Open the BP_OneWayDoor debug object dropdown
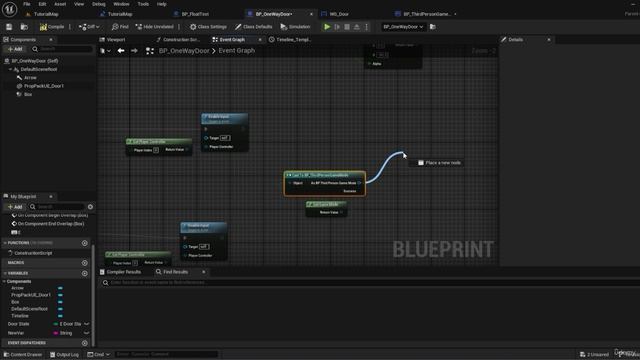The height and width of the screenshot is (360, 640). [x=403, y=27]
